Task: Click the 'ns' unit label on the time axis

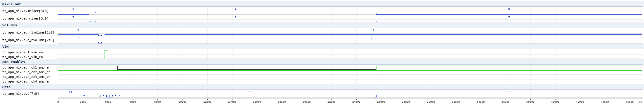Action: click(x=640, y=102)
